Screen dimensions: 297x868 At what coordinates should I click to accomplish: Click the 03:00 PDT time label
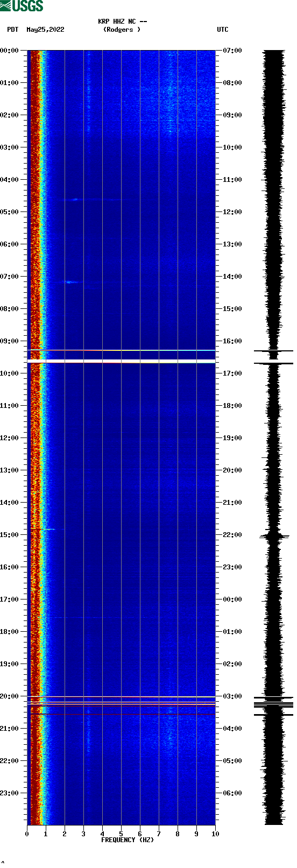point(10,147)
